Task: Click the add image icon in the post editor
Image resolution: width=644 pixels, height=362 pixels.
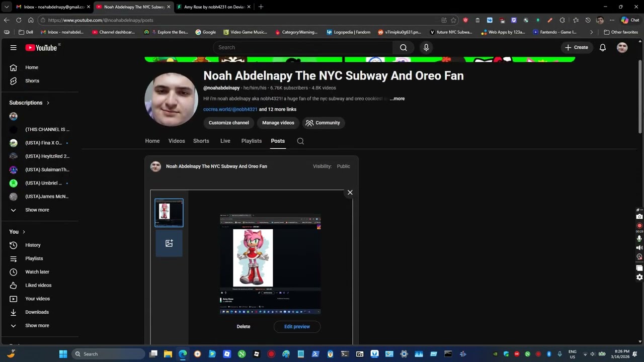Action: click(169, 243)
